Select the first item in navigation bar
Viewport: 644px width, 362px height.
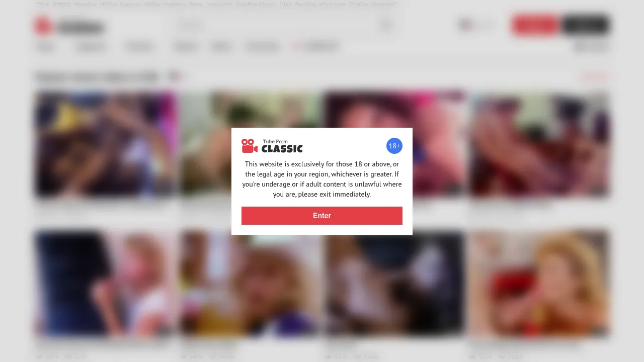45,47
